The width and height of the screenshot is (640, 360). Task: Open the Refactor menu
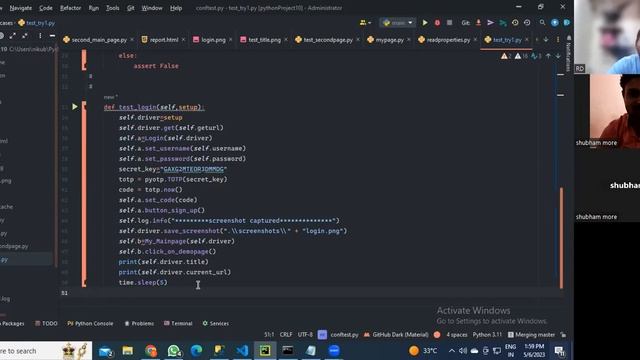pos(70,8)
